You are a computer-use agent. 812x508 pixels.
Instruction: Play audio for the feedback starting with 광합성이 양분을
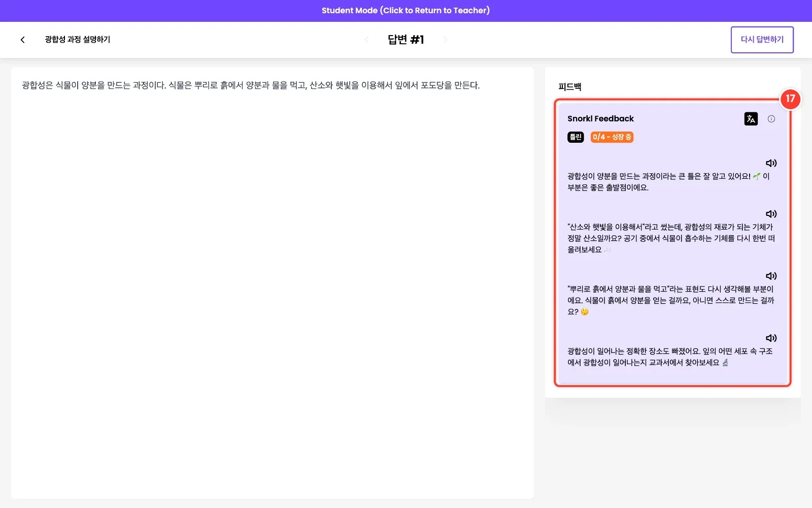coord(771,163)
